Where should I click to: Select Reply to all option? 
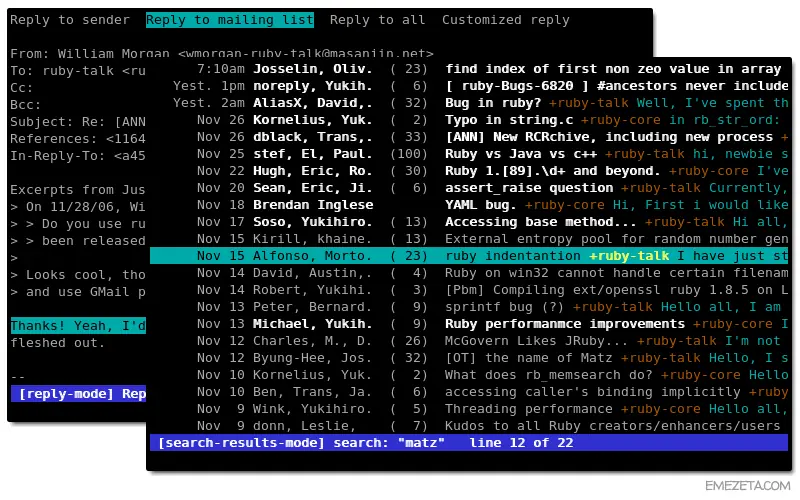[x=378, y=20]
